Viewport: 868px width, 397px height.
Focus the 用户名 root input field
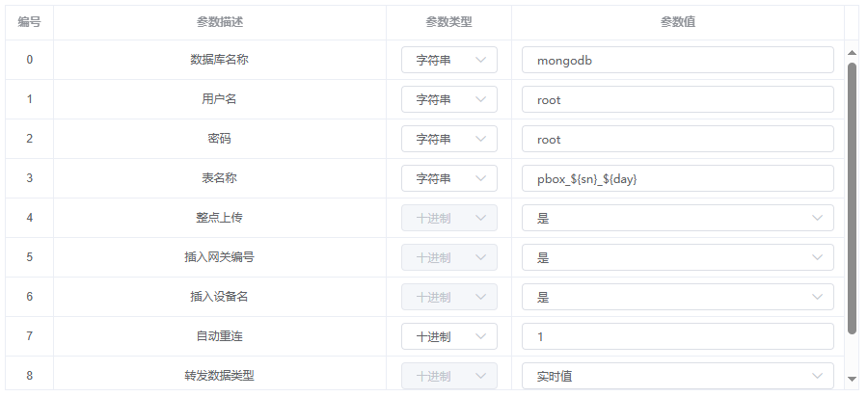click(678, 99)
